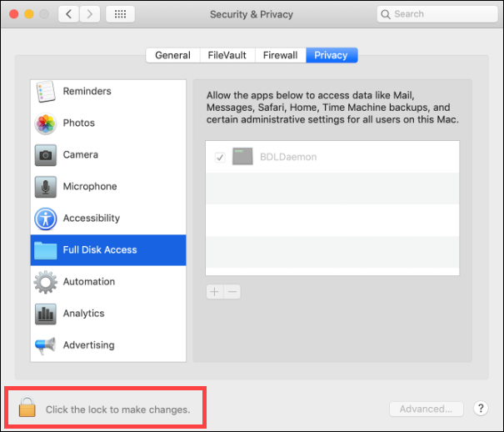Image resolution: width=504 pixels, height=432 pixels.
Task: Select the Advertising label in the sidebar
Action: point(88,345)
